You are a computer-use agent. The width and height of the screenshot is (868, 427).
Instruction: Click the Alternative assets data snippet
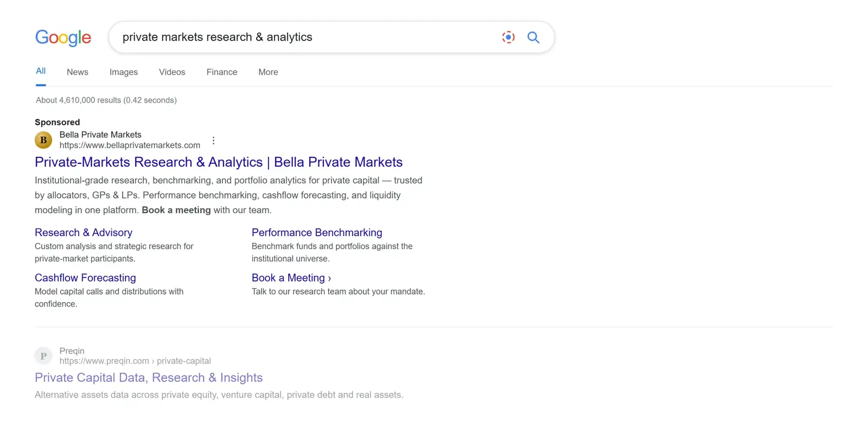[x=219, y=395]
